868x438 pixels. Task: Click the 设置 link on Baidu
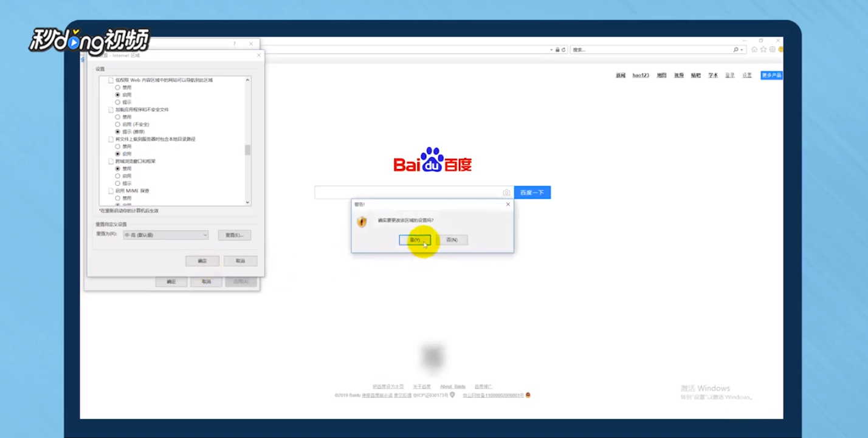pos(747,75)
